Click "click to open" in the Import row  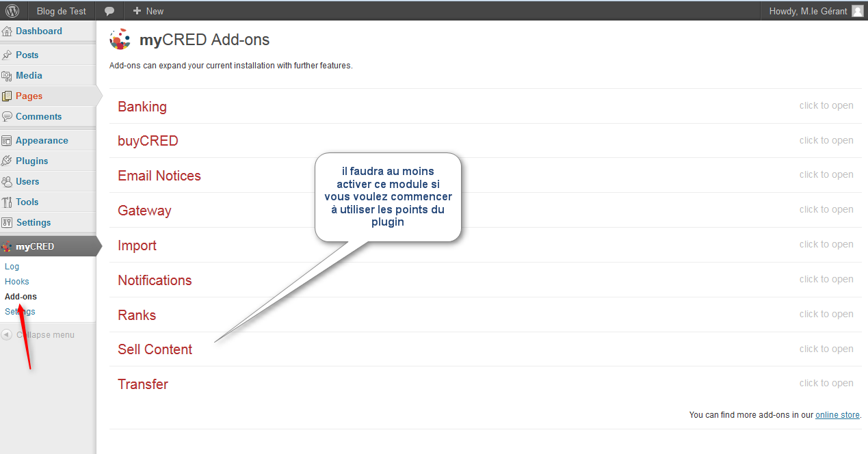pyautogui.click(x=826, y=244)
